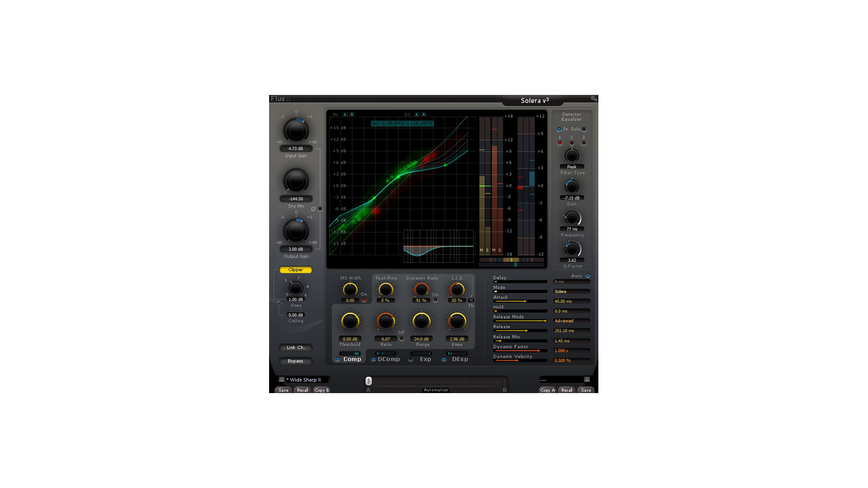Click the Clipper Knee knob

click(x=296, y=287)
